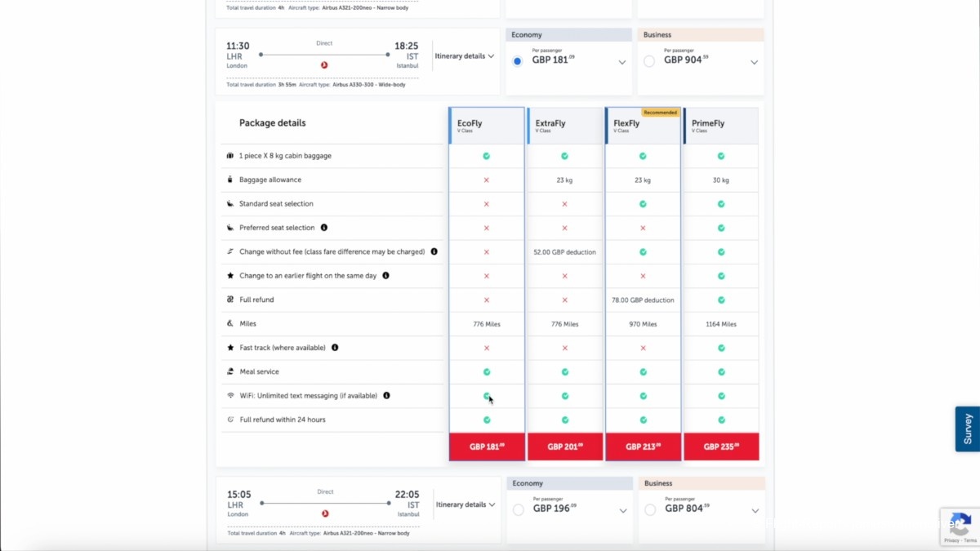Choose FlexFly for GBP 213 button

click(x=643, y=447)
